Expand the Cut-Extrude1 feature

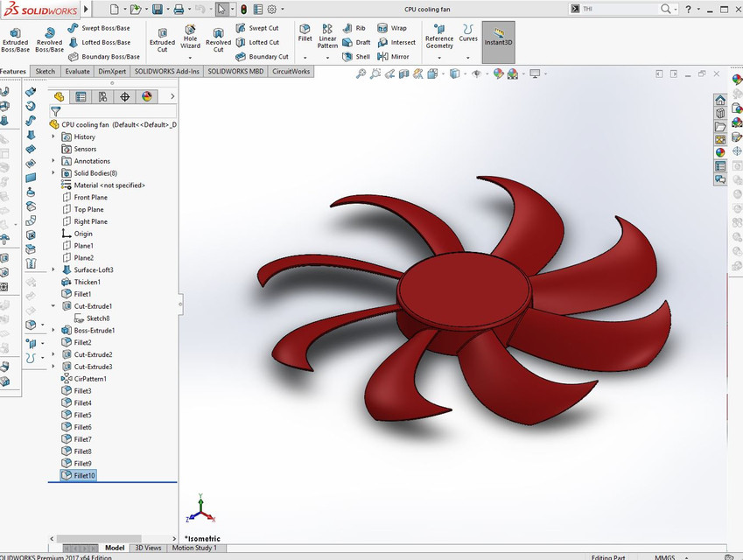coord(53,305)
